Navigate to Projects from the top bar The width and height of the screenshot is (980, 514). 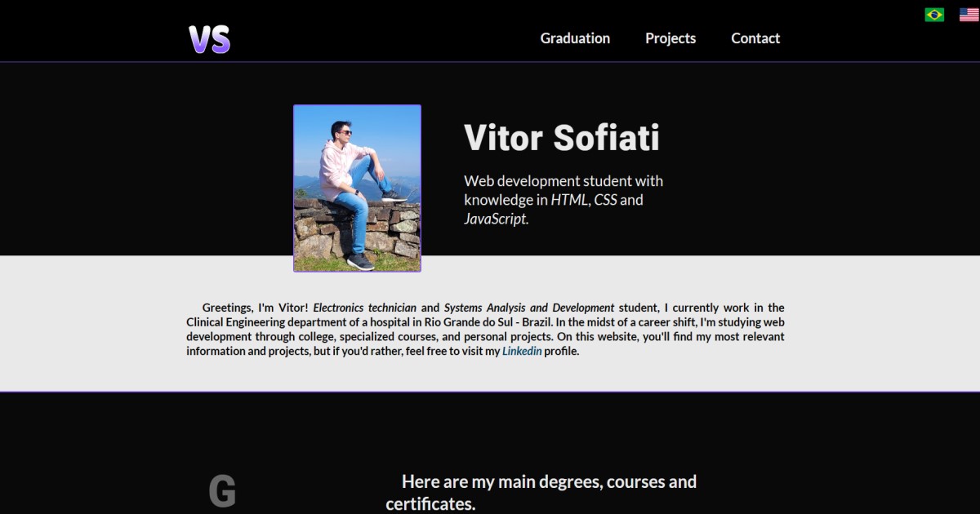[x=670, y=38]
